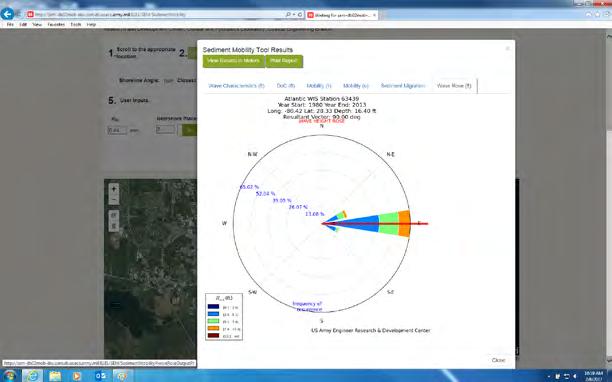
Task: Open Windows Media Player taskbar icon
Action: [77, 376]
